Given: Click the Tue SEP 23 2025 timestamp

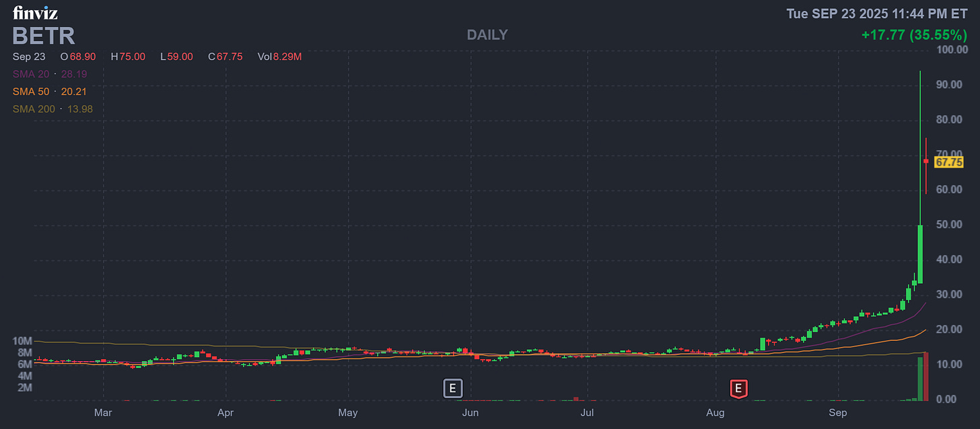Looking at the screenshot, I should 877,13.
